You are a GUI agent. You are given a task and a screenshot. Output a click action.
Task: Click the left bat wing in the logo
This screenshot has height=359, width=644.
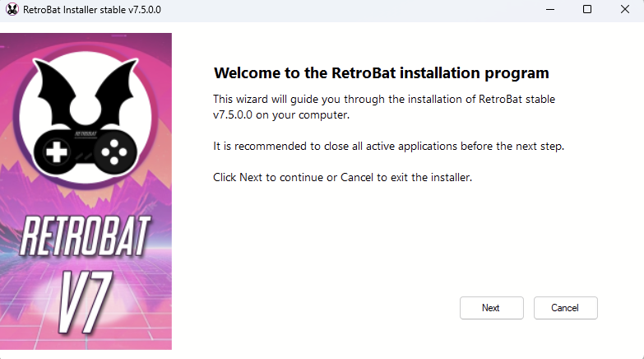48,85
